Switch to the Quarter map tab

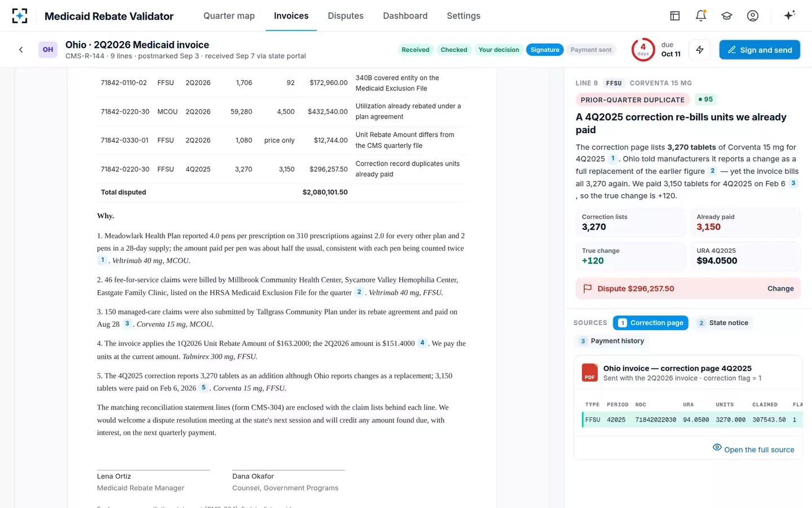229,16
